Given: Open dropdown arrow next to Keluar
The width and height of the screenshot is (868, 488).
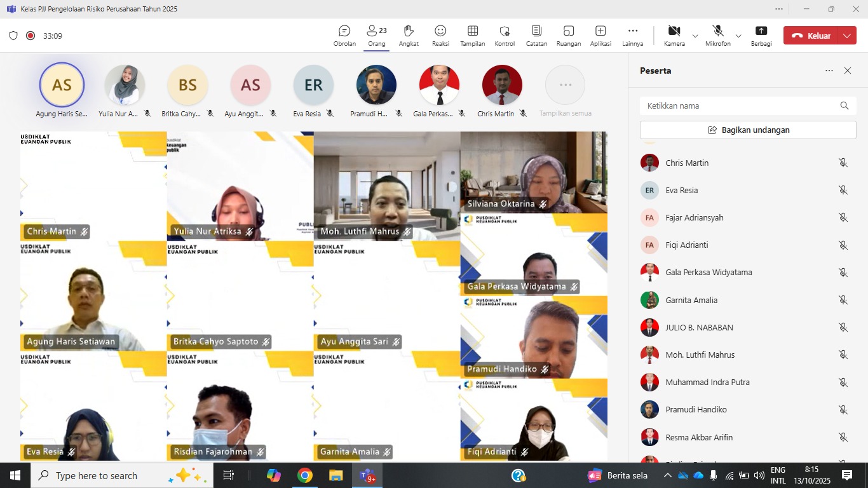Looking at the screenshot, I should [x=847, y=36].
